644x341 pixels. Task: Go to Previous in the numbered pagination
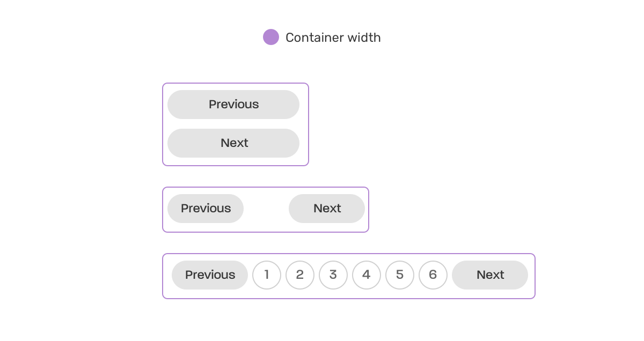pos(210,275)
